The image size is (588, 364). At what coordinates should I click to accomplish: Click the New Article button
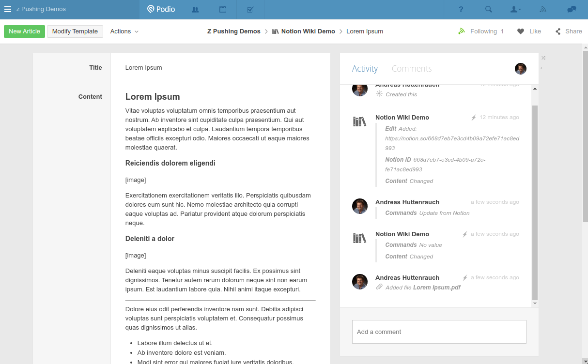point(24,31)
